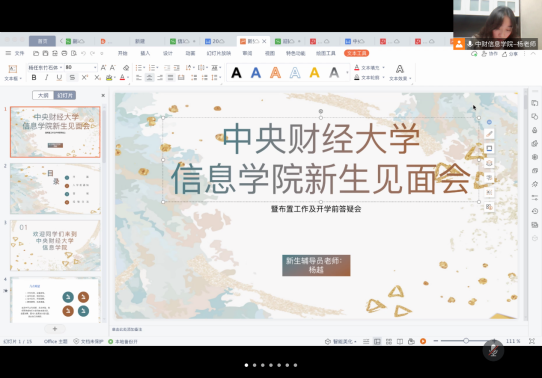Switch slide panel to 大纲 view

pyautogui.click(x=43, y=95)
